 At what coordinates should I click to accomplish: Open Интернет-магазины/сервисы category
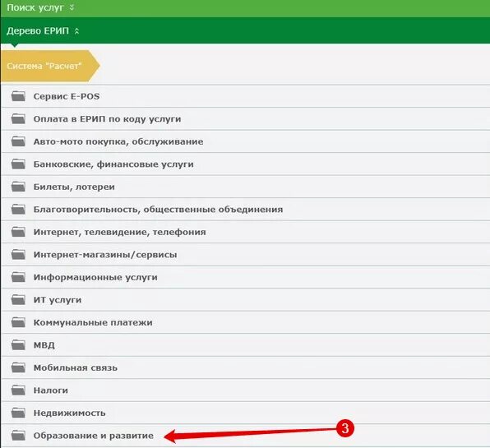click(105, 255)
